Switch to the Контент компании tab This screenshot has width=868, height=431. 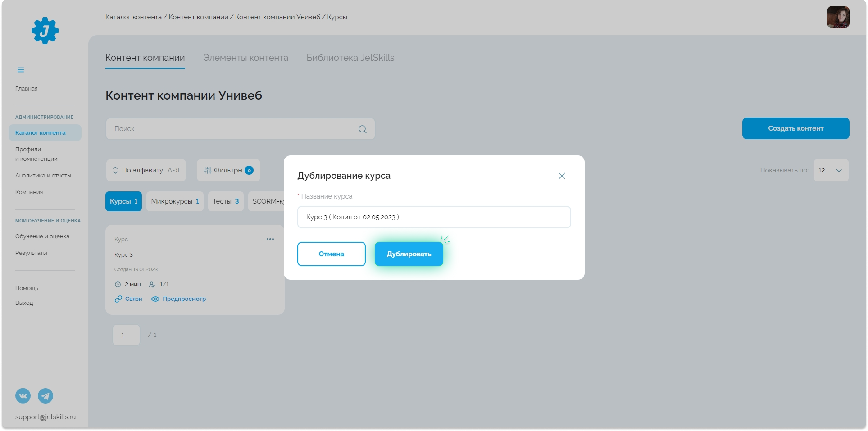pos(145,58)
